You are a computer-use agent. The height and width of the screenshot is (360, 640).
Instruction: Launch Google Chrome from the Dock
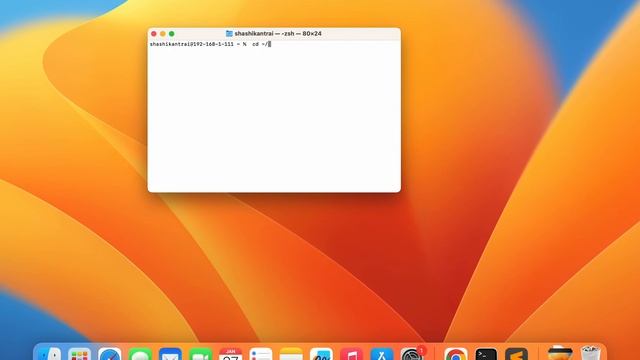pos(456,354)
